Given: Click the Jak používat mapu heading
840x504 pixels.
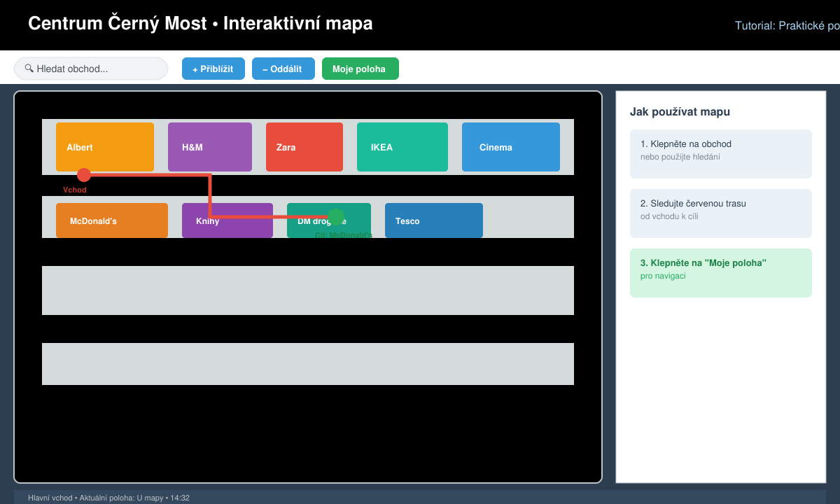Looking at the screenshot, I should tap(680, 112).
